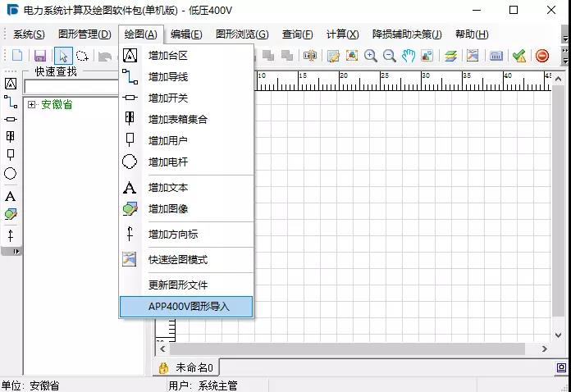571x392 pixels.
Task: Click the green checkmark toolbar icon
Action: 519,56
